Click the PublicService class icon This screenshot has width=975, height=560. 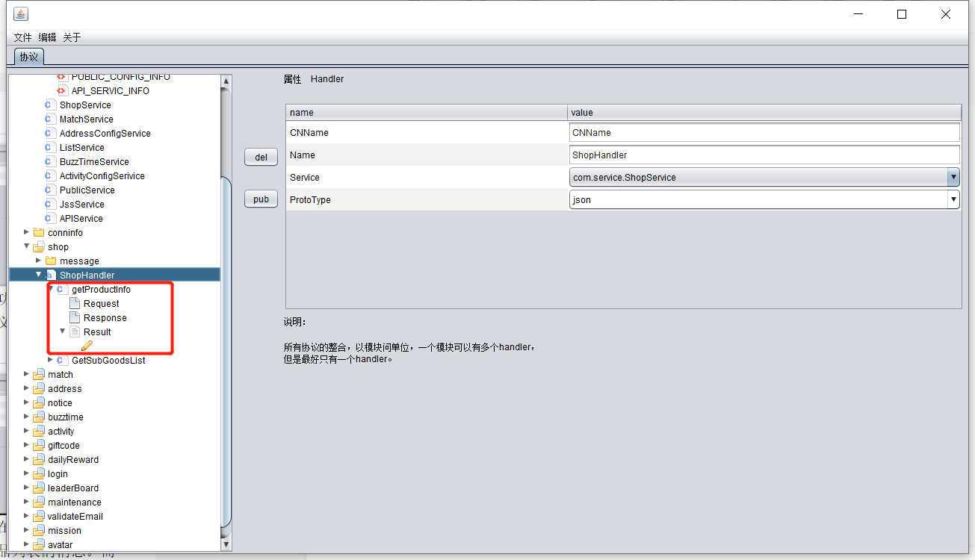51,190
